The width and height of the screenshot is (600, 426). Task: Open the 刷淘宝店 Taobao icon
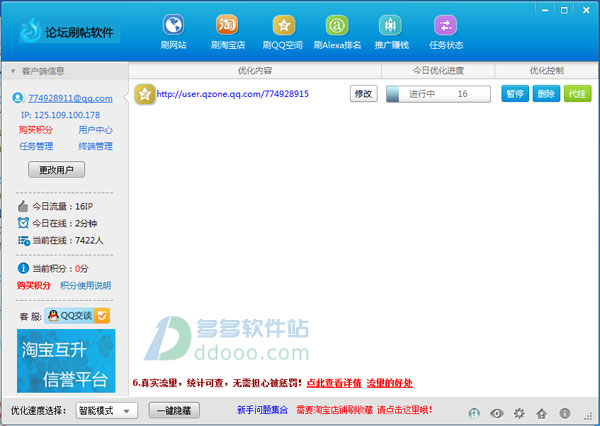[227, 25]
